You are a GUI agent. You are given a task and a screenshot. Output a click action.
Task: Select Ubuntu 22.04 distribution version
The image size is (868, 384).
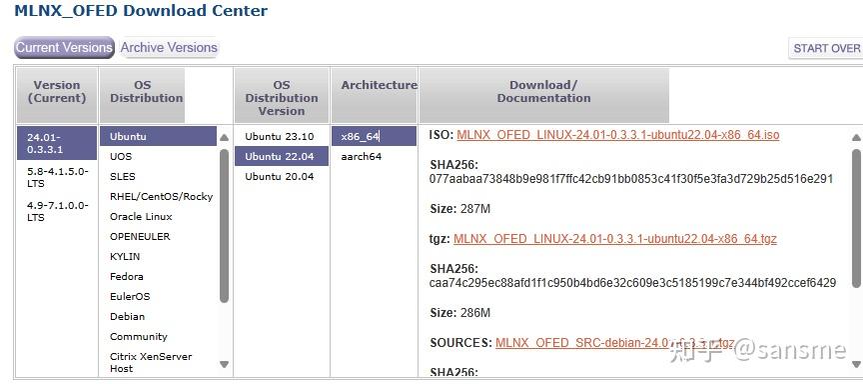[x=282, y=156]
